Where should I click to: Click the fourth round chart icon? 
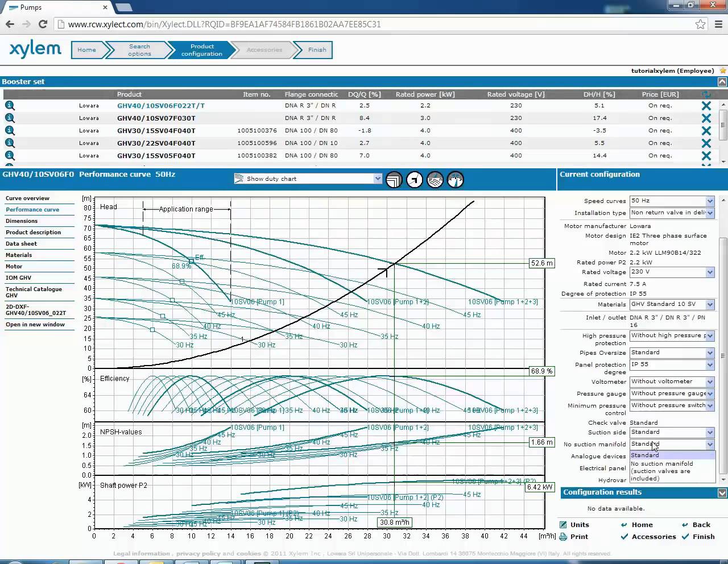pyautogui.click(x=456, y=180)
